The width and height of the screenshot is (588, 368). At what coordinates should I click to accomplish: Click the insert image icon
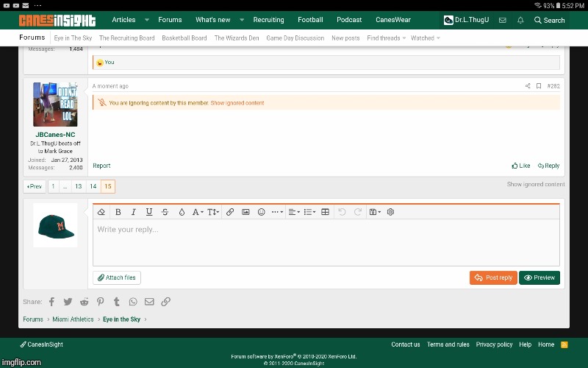(x=245, y=212)
